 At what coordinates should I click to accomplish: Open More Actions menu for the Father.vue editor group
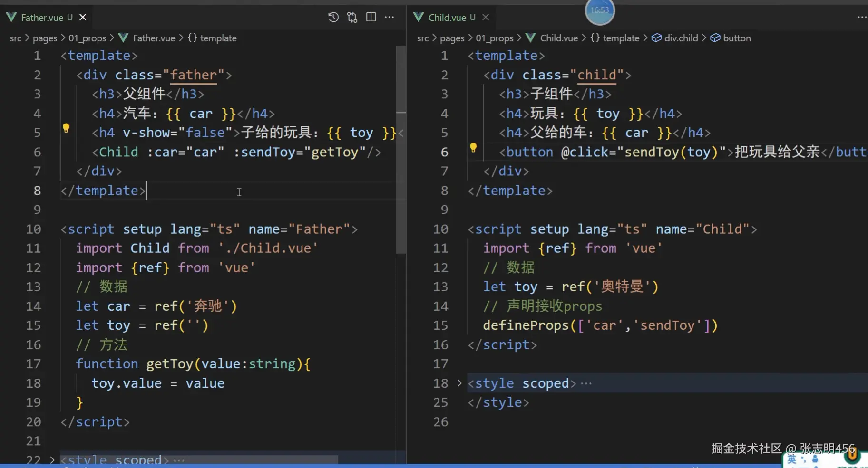390,17
